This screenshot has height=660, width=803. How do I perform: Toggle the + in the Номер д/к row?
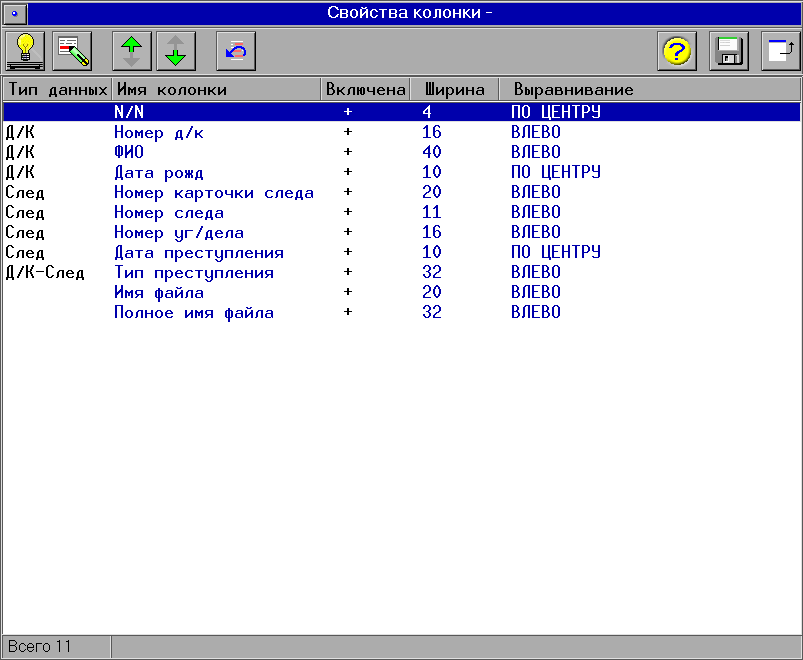pos(348,132)
